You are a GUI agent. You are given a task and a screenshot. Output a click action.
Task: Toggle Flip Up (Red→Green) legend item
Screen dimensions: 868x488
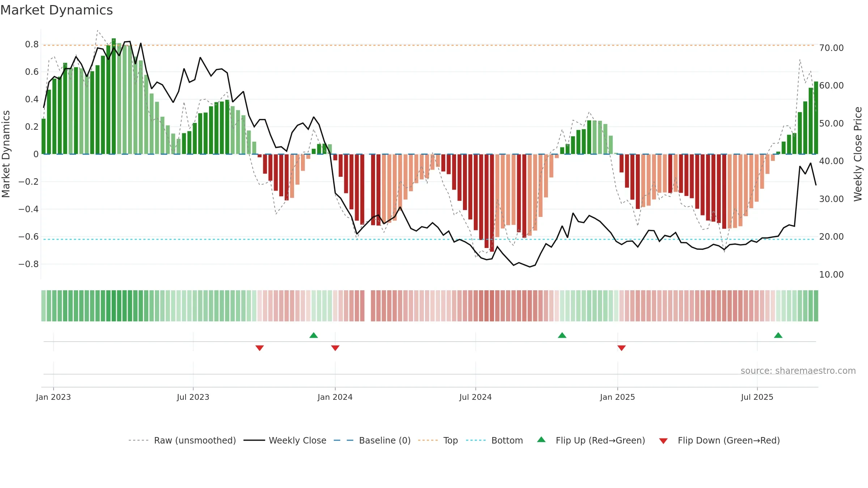[591, 440]
